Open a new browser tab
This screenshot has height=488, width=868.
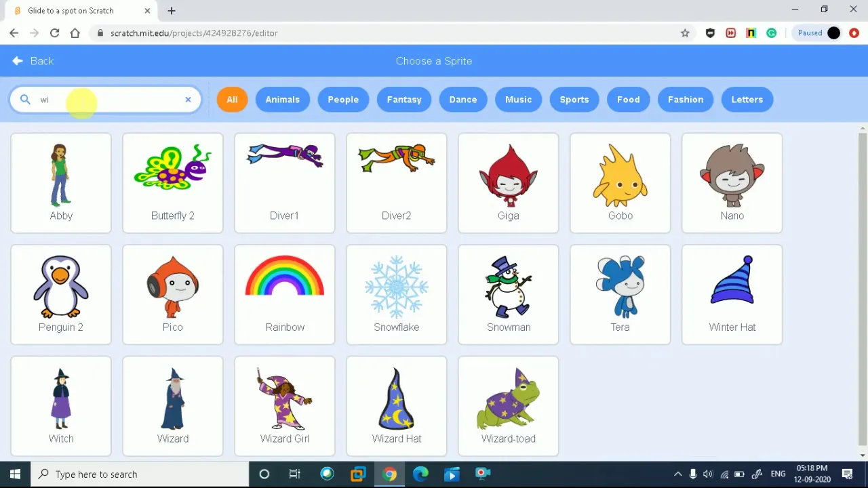point(172,11)
